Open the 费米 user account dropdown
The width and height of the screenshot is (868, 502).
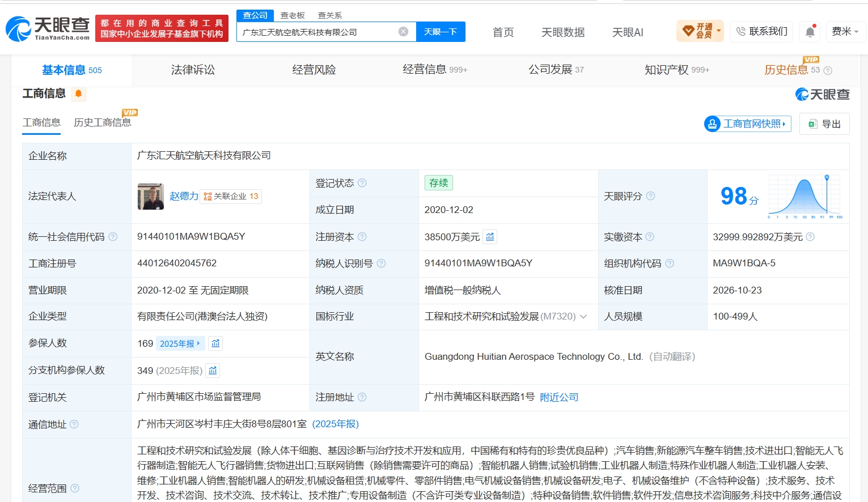pyautogui.click(x=845, y=32)
